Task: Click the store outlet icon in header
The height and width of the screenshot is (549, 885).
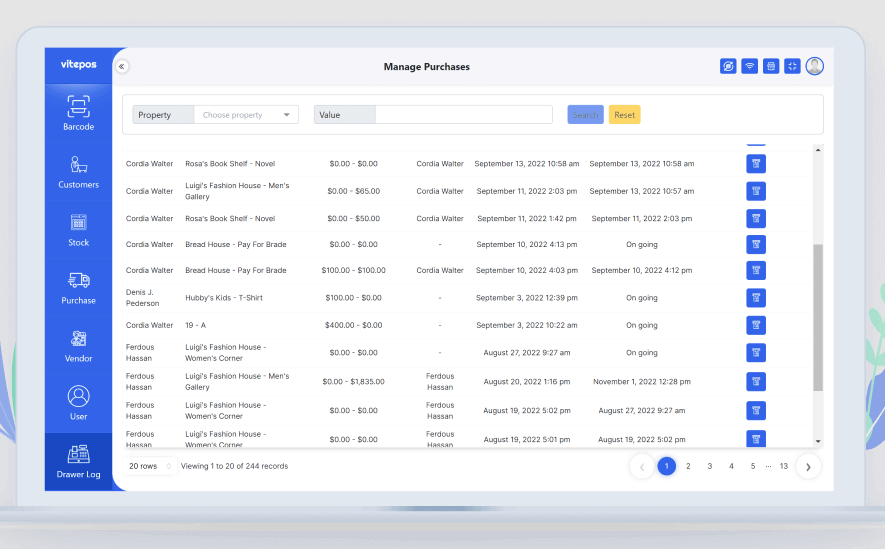Action: (771, 66)
